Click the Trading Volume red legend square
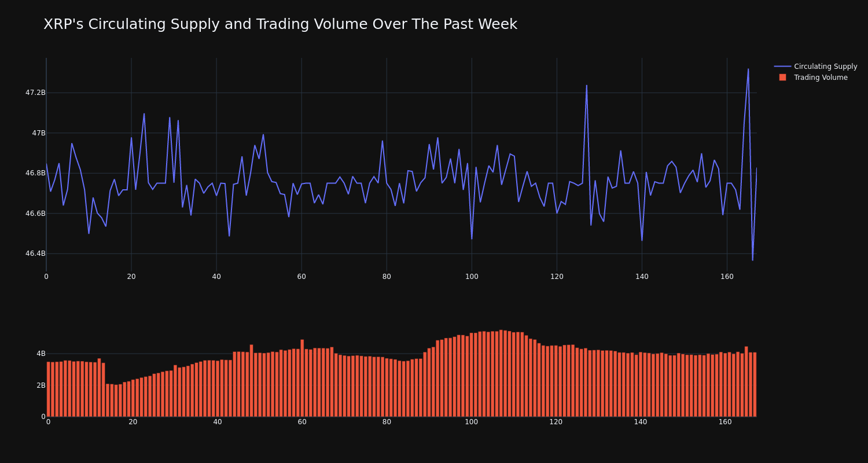868x463 pixels. 782,78
